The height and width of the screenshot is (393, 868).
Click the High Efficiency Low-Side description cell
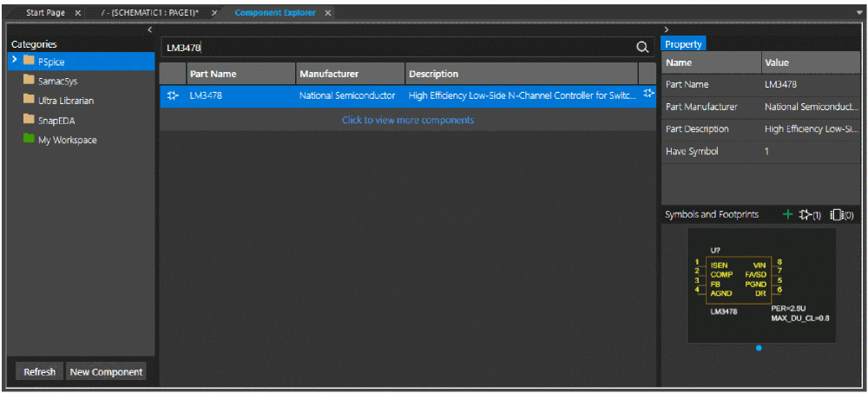click(522, 95)
